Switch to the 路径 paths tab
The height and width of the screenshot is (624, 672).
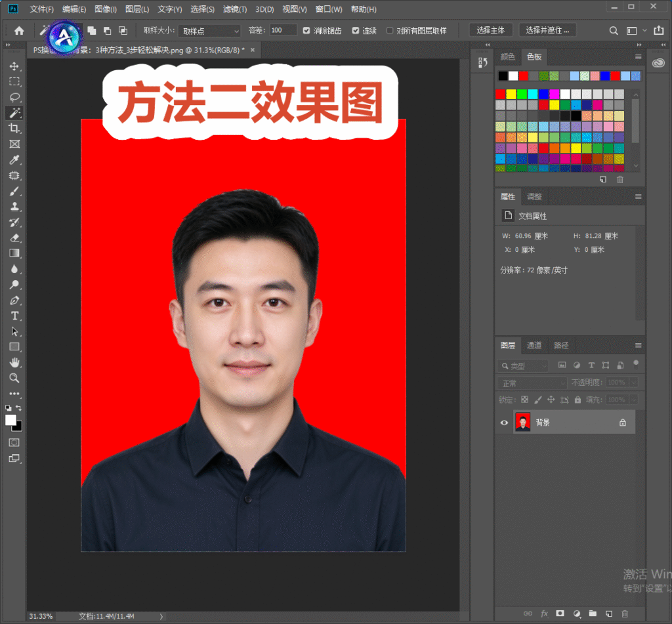pos(561,345)
